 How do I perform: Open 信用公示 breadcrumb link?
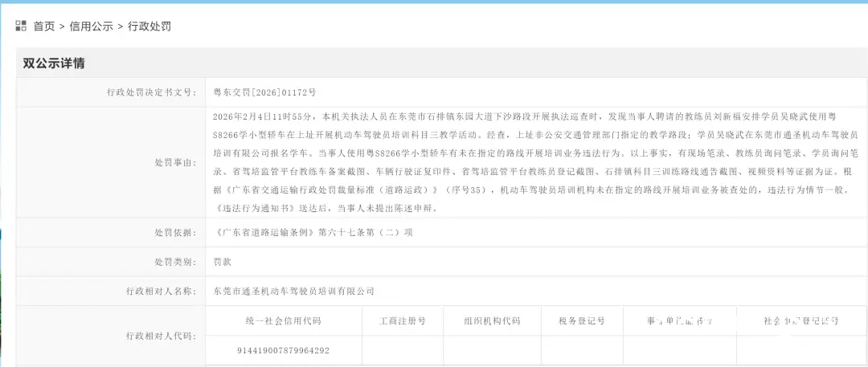tap(92, 26)
